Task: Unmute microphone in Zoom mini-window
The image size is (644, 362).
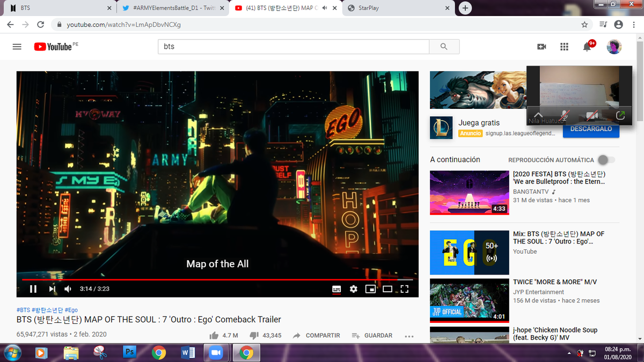Action: (565, 115)
